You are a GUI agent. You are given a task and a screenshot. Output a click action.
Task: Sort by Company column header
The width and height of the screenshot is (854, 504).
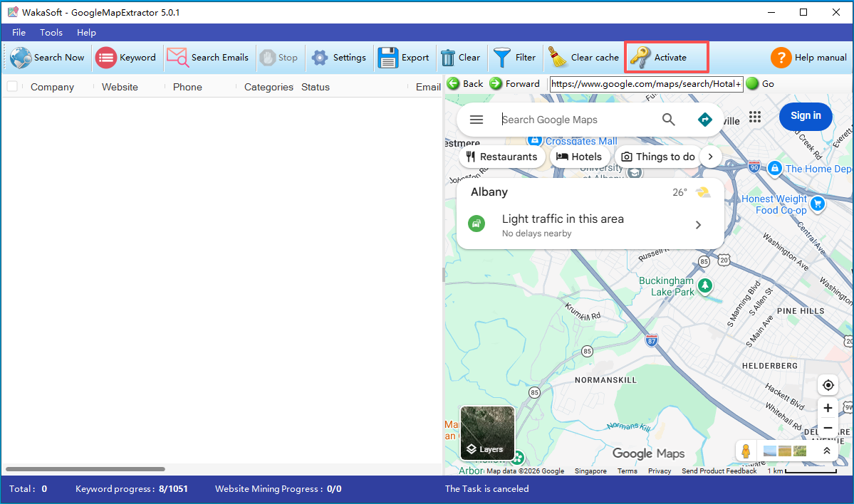[x=52, y=87]
